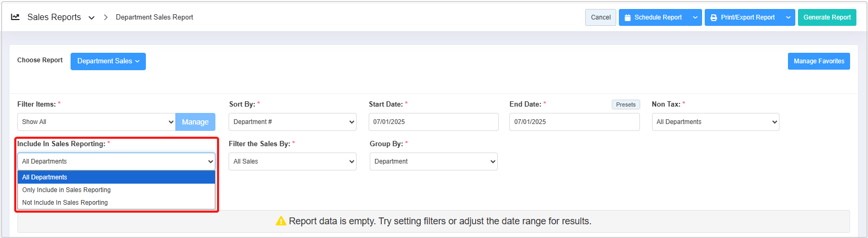Select Only Include in Sales Reporting option

[66, 190]
